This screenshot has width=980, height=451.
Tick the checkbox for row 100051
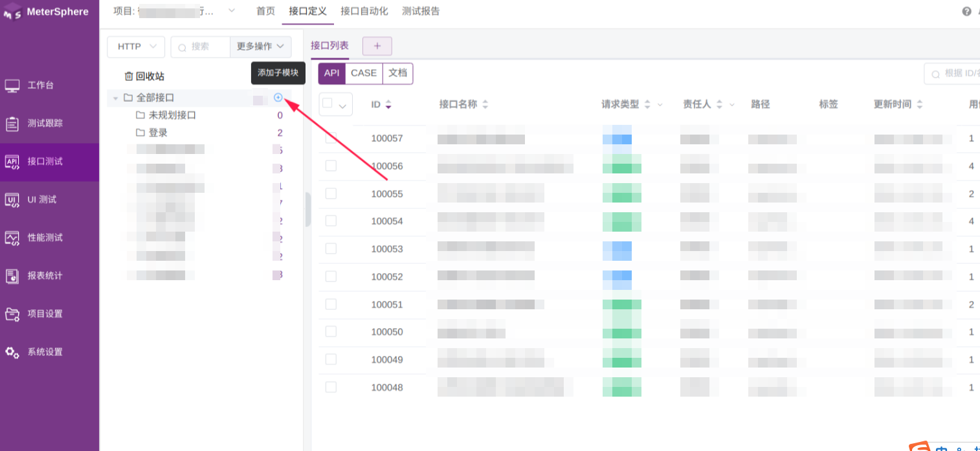pos(331,304)
